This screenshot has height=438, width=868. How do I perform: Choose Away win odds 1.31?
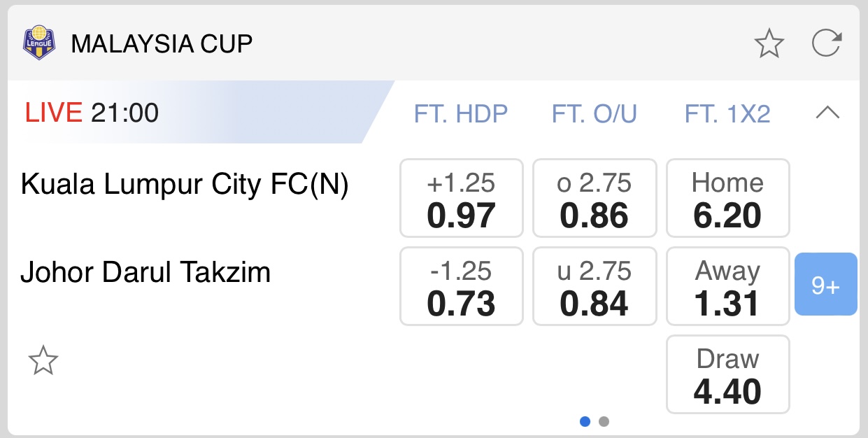point(727,286)
